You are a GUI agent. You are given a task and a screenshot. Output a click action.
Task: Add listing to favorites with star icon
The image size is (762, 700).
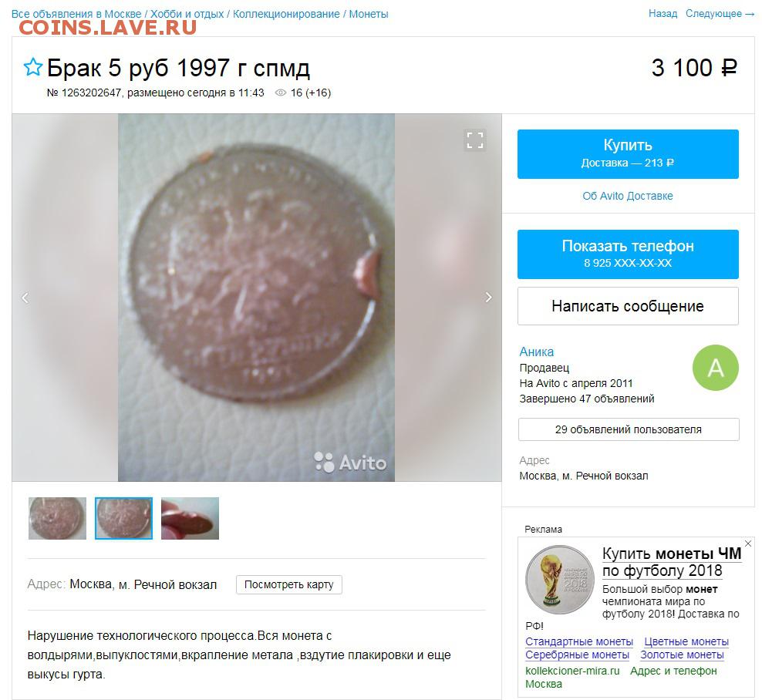point(33,67)
